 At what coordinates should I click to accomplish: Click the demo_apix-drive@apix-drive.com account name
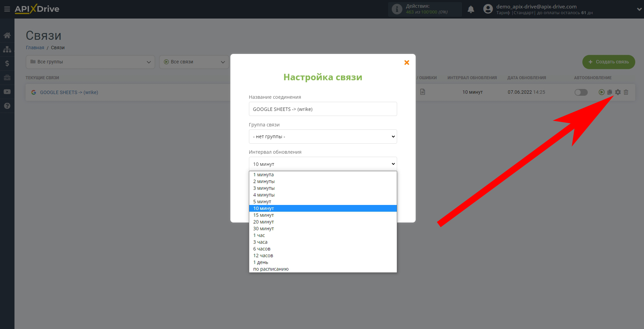pyautogui.click(x=537, y=6)
